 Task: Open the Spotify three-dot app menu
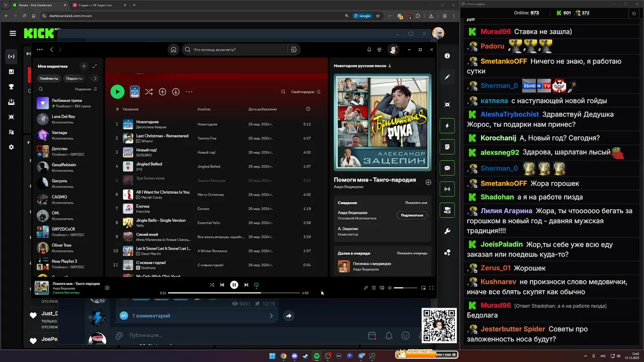click(x=40, y=50)
